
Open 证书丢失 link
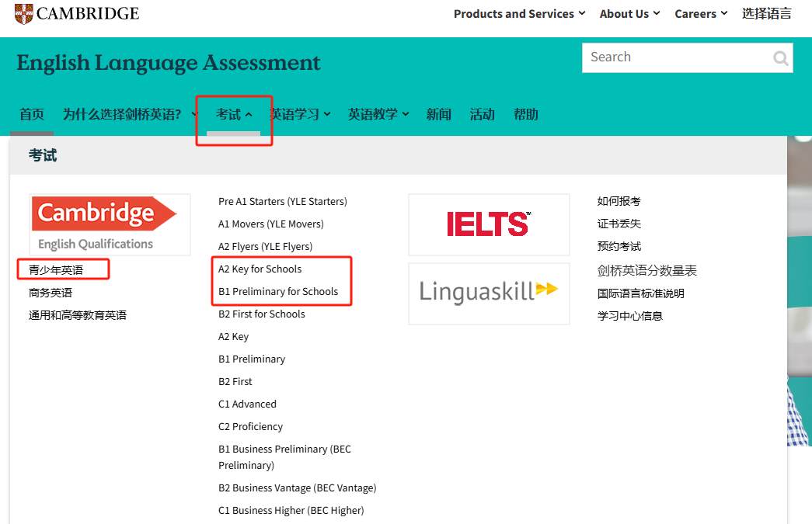(619, 224)
